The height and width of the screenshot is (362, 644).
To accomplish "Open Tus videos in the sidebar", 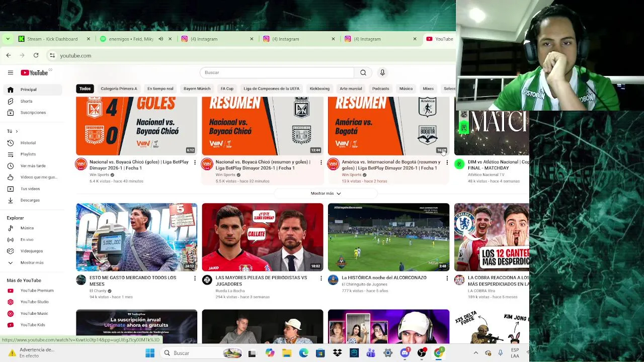I will pos(32,189).
